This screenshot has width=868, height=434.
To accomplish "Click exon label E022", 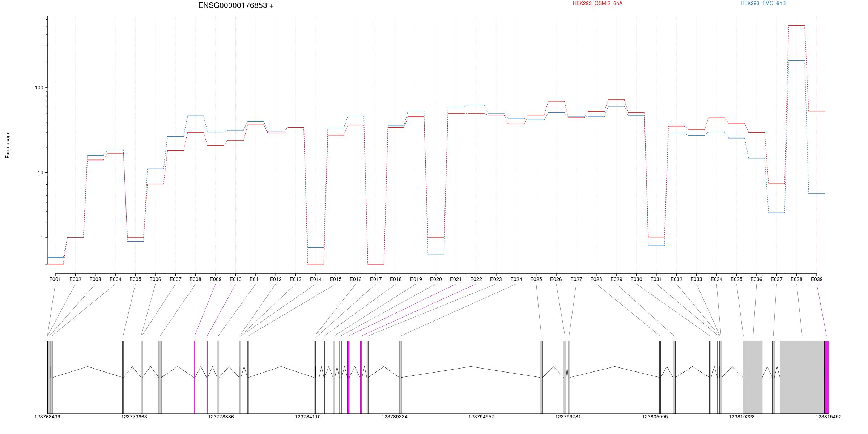I will point(476,279).
